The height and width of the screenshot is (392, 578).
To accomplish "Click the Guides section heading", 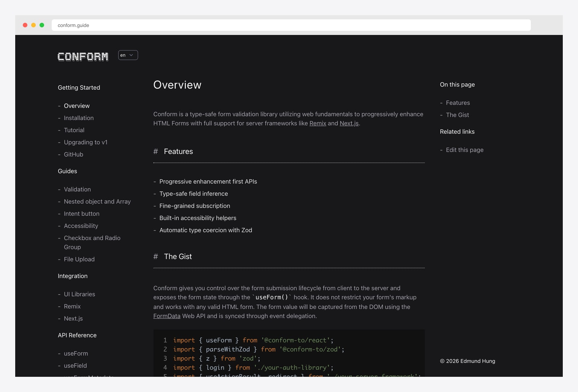I will [x=67, y=171].
